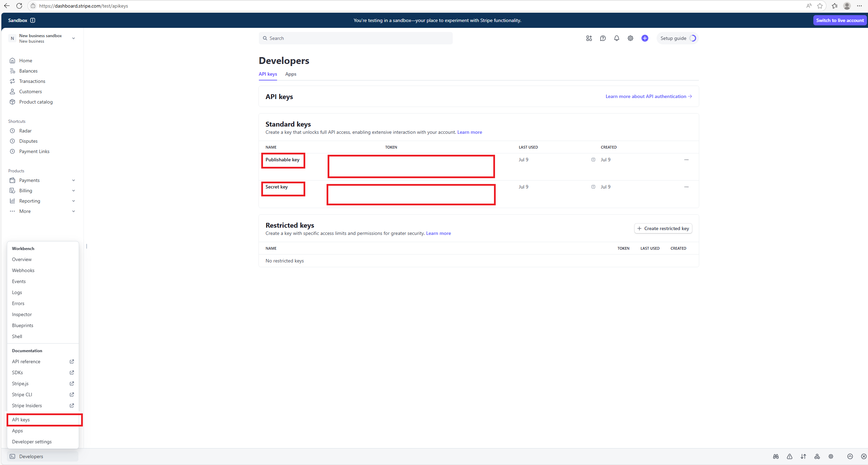This screenshot has width=868, height=465.
Task: Click Create restricted key button
Action: coord(663,228)
